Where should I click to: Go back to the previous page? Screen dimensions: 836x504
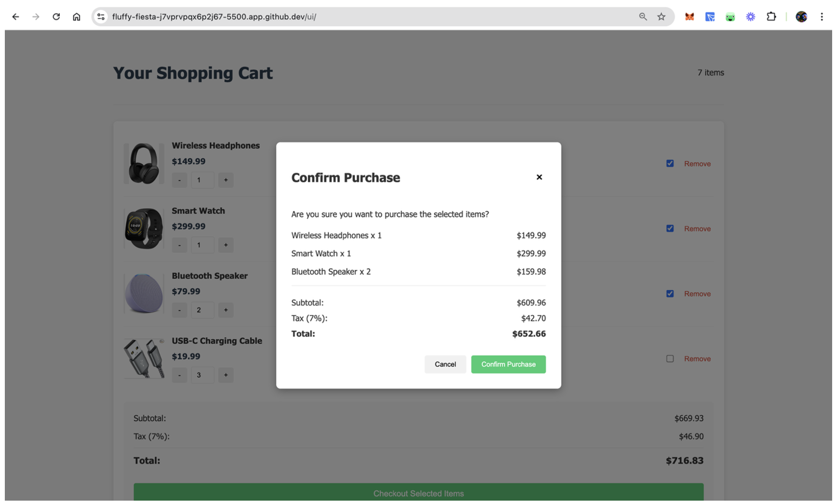15,17
